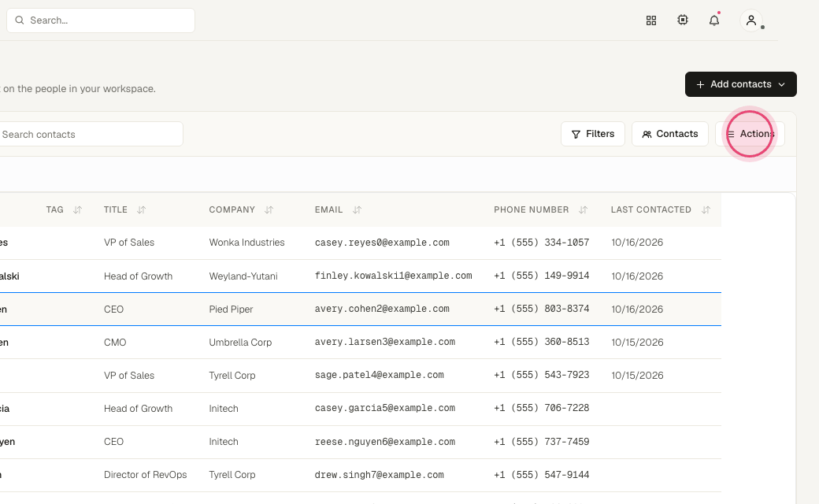The width and height of the screenshot is (819, 504).
Task: Click the Pied Piper company cell
Action: (231, 309)
